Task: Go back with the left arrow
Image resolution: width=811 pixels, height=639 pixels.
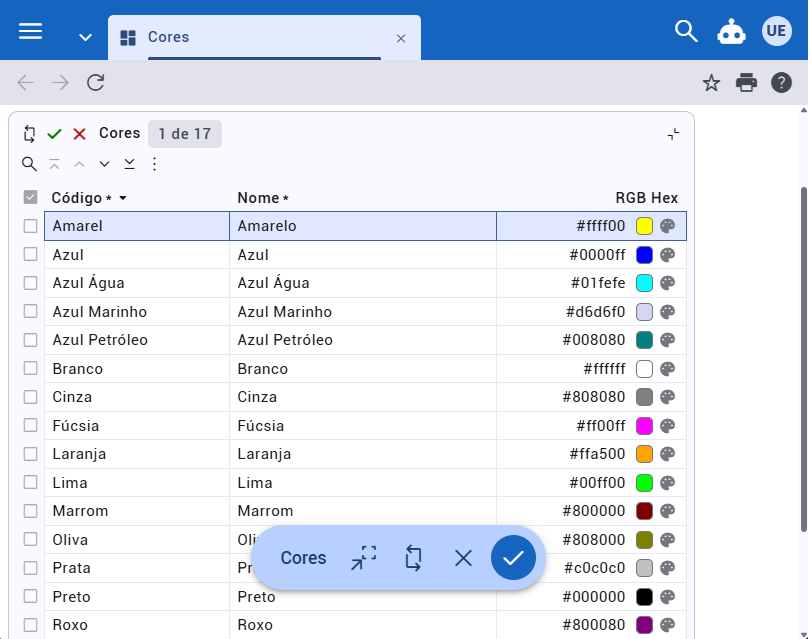Action: click(x=25, y=82)
